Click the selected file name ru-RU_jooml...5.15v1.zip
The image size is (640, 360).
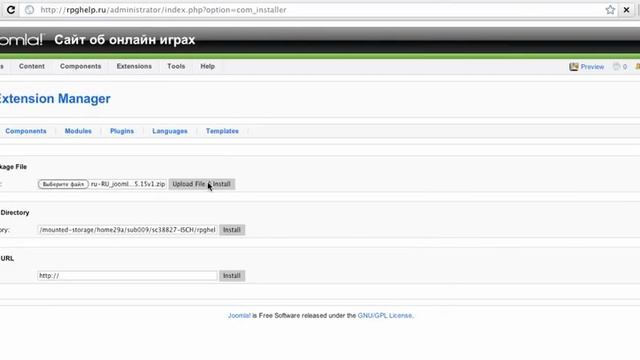[128, 184]
